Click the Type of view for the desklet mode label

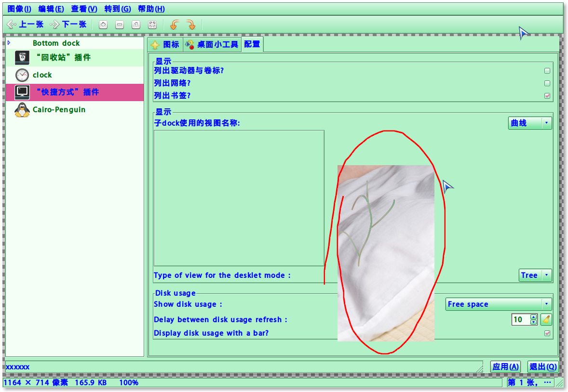coord(222,275)
